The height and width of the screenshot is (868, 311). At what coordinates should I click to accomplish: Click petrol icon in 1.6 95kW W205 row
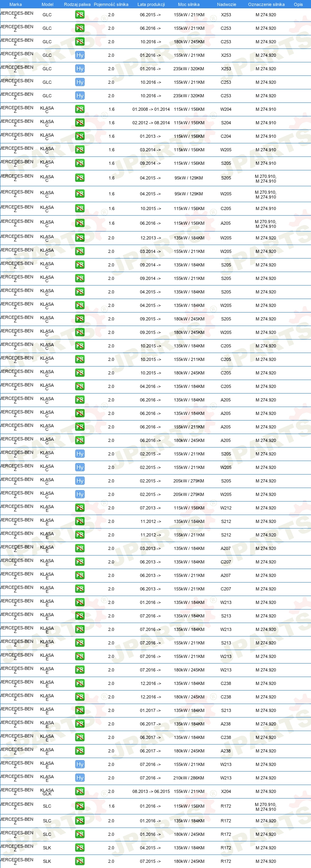[80, 194]
